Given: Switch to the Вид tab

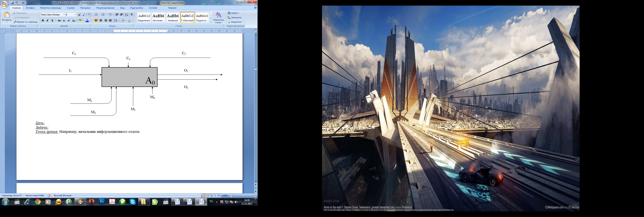Looking at the screenshot, I should tap(122, 8).
